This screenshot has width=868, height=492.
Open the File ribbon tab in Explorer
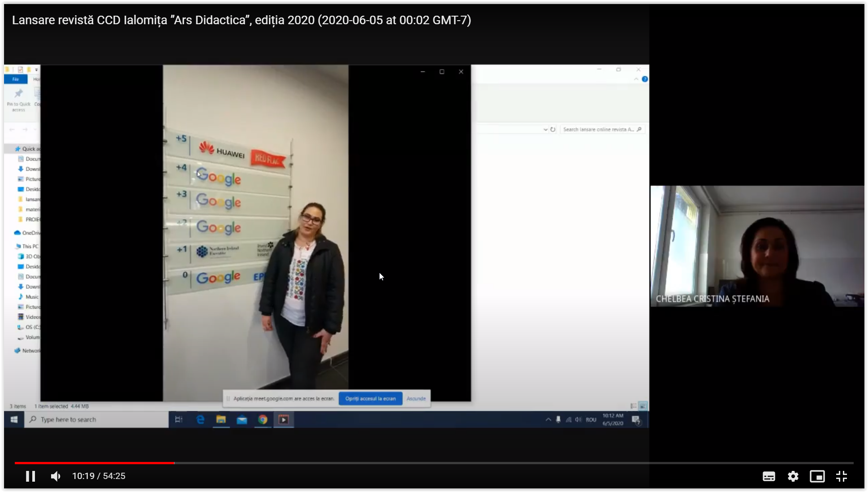16,79
